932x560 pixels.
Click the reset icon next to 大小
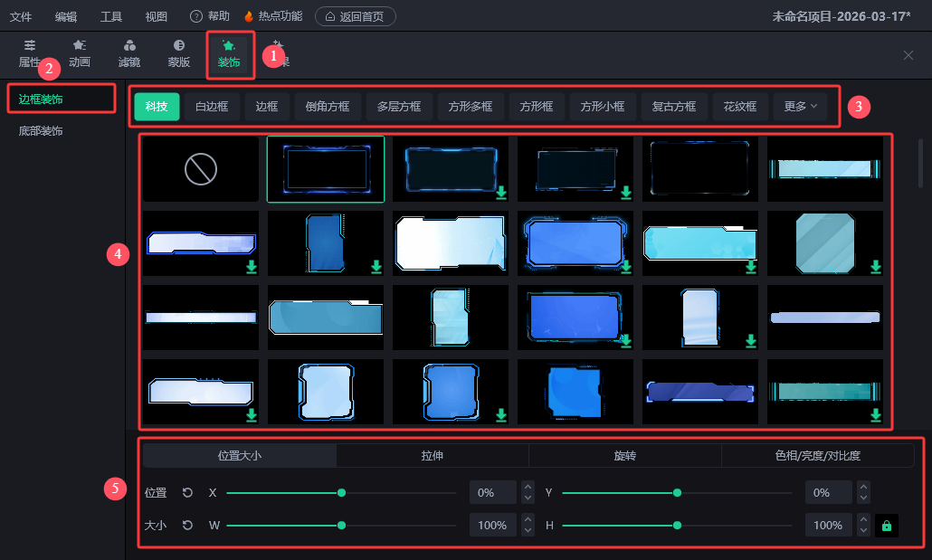point(187,526)
